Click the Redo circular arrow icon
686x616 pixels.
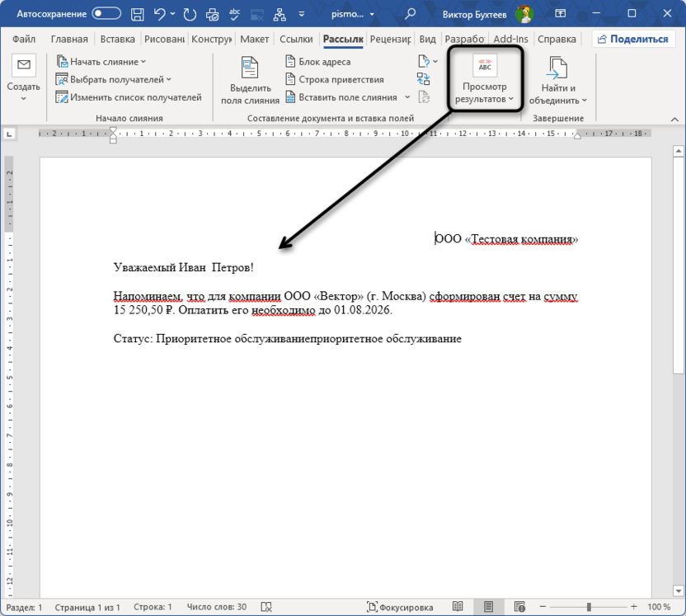190,15
